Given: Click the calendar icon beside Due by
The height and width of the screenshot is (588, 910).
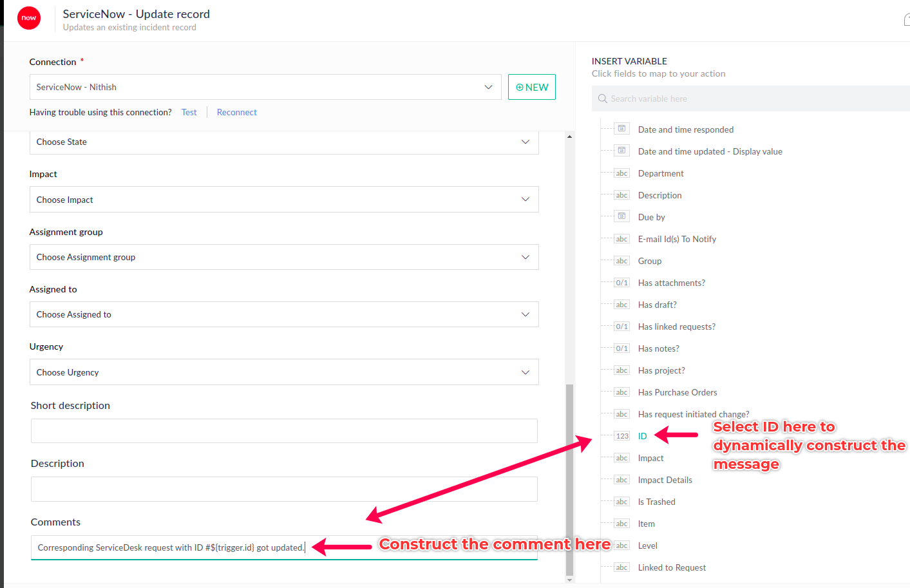Looking at the screenshot, I should point(621,216).
